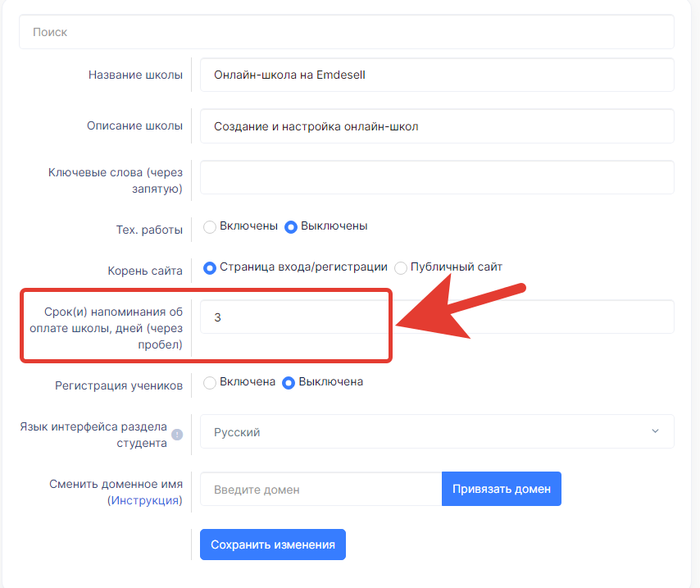The image size is (700, 588).
Task: Click the Введите домен input field
Action: pos(321,490)
